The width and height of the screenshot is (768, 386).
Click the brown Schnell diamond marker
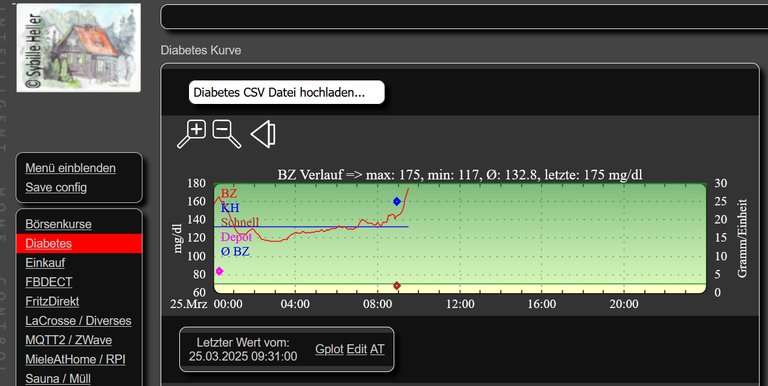(x=397, y=286)
